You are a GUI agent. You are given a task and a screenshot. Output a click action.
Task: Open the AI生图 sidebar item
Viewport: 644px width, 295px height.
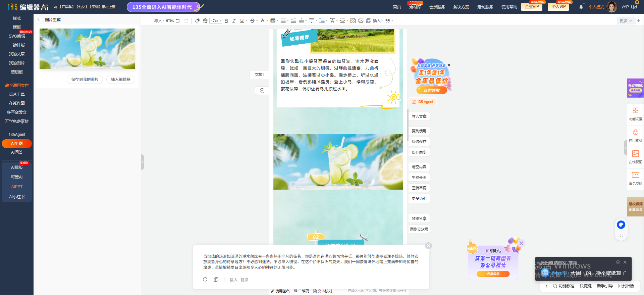[x=17, y=144]
